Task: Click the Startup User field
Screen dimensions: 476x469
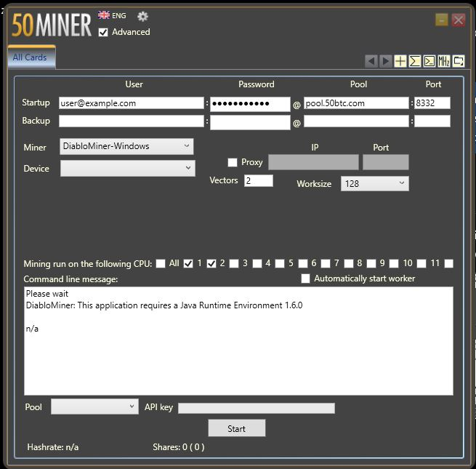Action: tap(132, 103)
